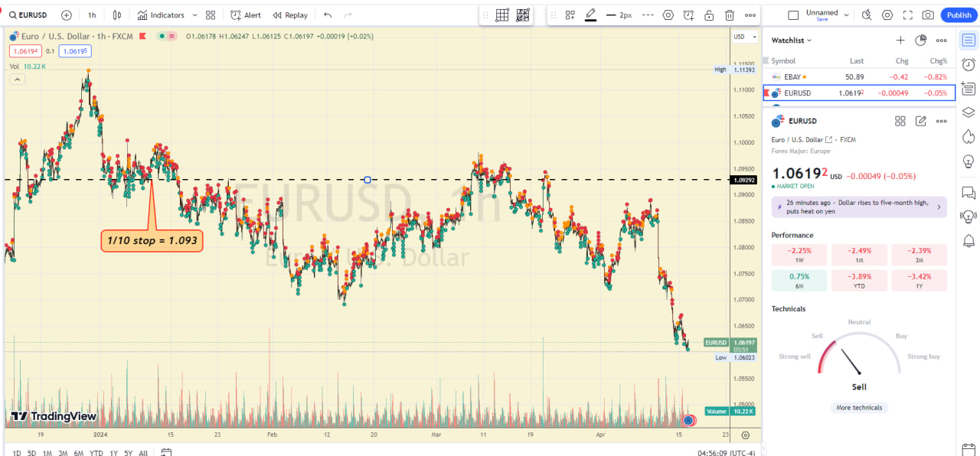Viewport: 980px width, 456px height.
Task: Select the 1D date range tab
Action: coord(17,453)
